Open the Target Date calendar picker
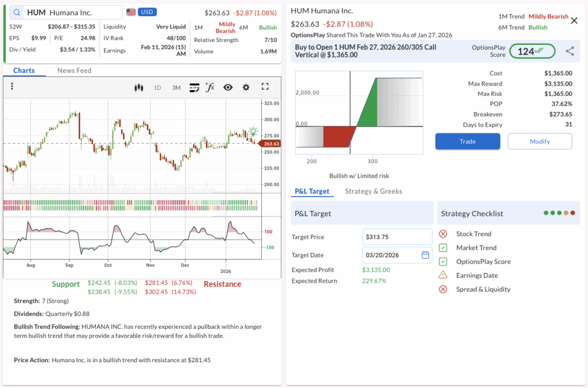The image size is (588, 388). (x=425, y=255)
